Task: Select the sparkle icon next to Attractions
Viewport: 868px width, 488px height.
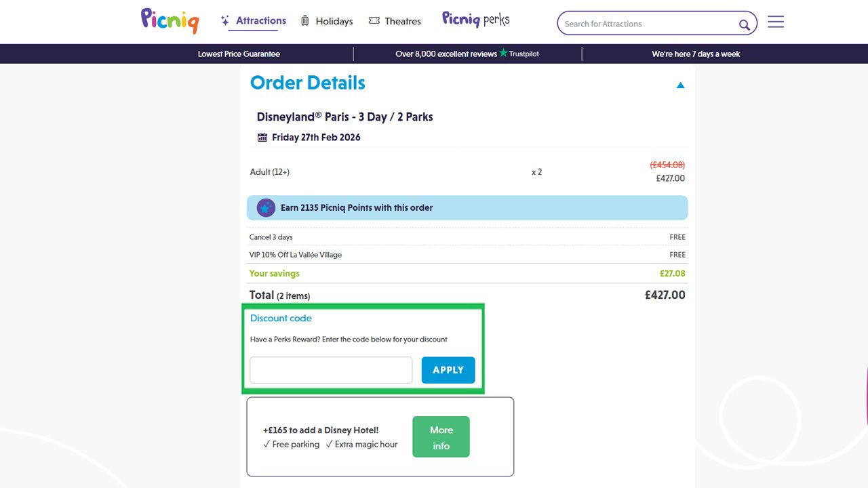Action: (x=224, y=20)
